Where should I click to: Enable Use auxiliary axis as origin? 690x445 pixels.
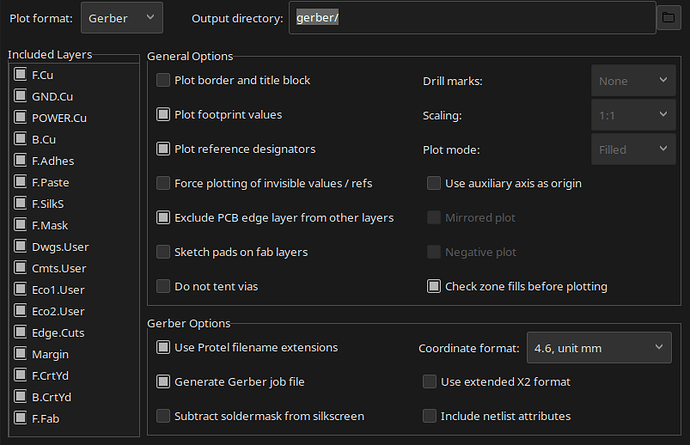[433, 183]
